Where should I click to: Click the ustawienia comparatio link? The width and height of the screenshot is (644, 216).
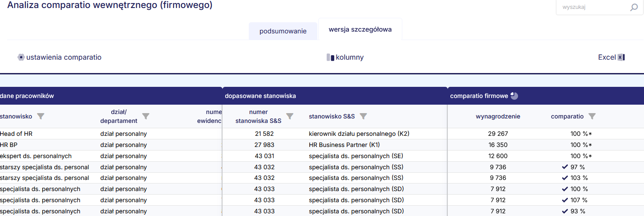(64, 57)
